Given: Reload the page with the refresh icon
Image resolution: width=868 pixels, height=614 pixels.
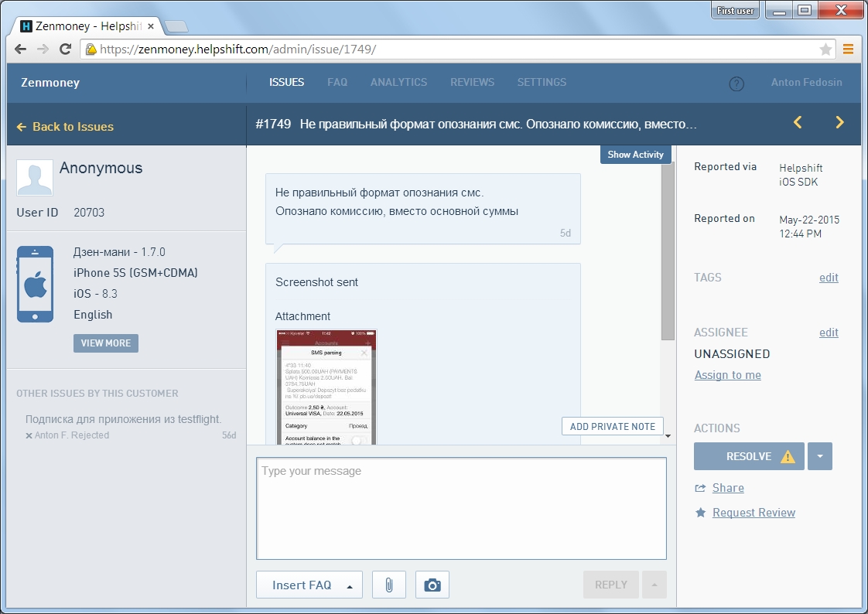Looking at the screenshot, I should 65,49.
